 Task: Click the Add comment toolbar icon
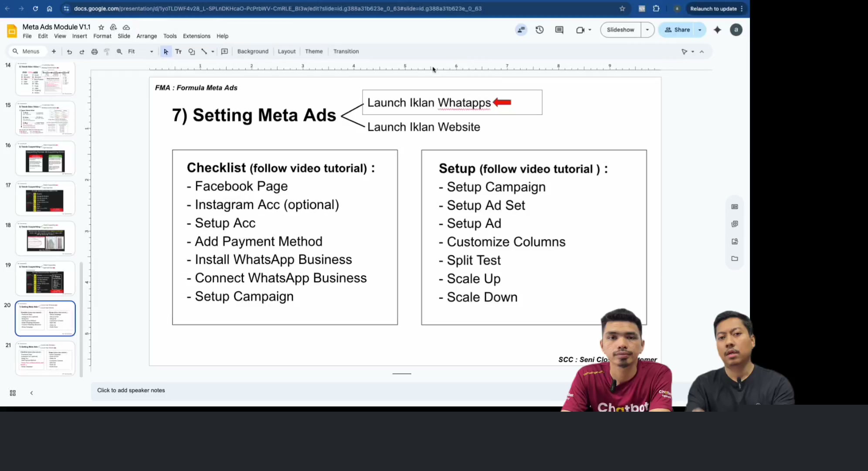coord(224,51)
